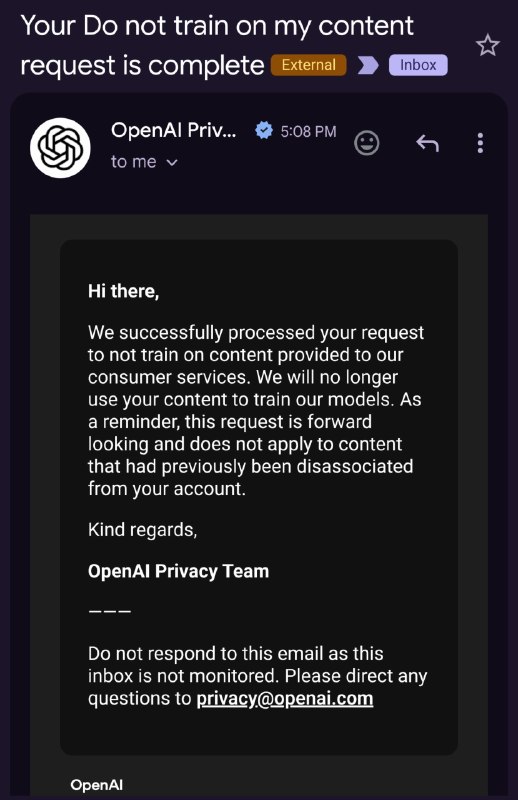Tap the OpenAI sender avatar logo
This screenshot has height=800, width=518.
tap(60, 147)
